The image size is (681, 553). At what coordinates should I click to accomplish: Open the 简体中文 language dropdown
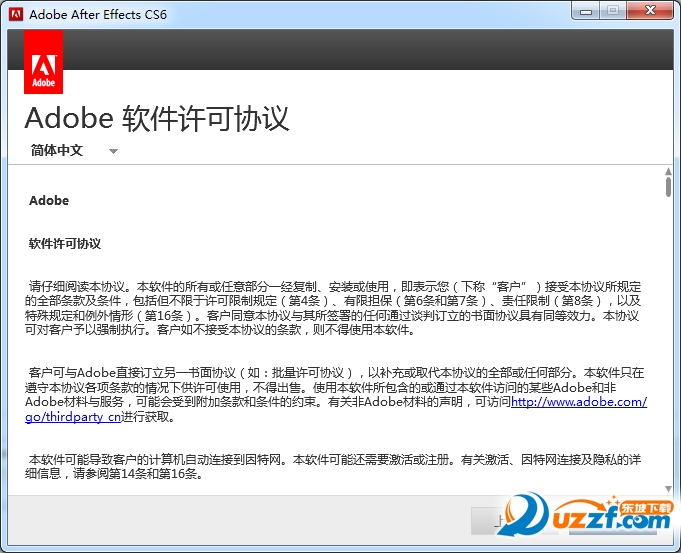tap(73, 150)
